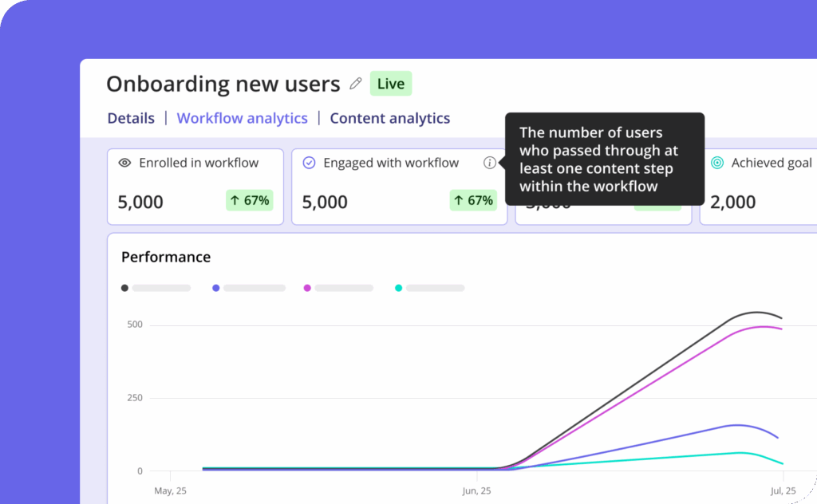Toggle the teal legend series dot
This screenshot has height=504, width=817.
399,288
